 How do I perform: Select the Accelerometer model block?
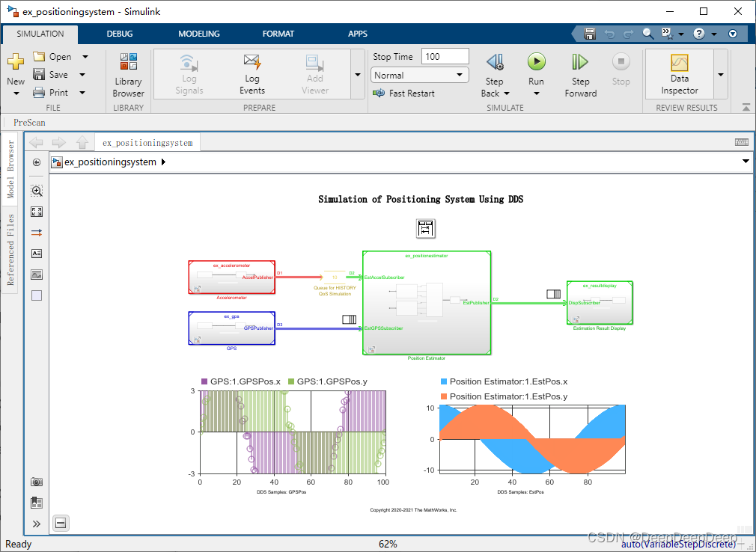coord(231,277)
